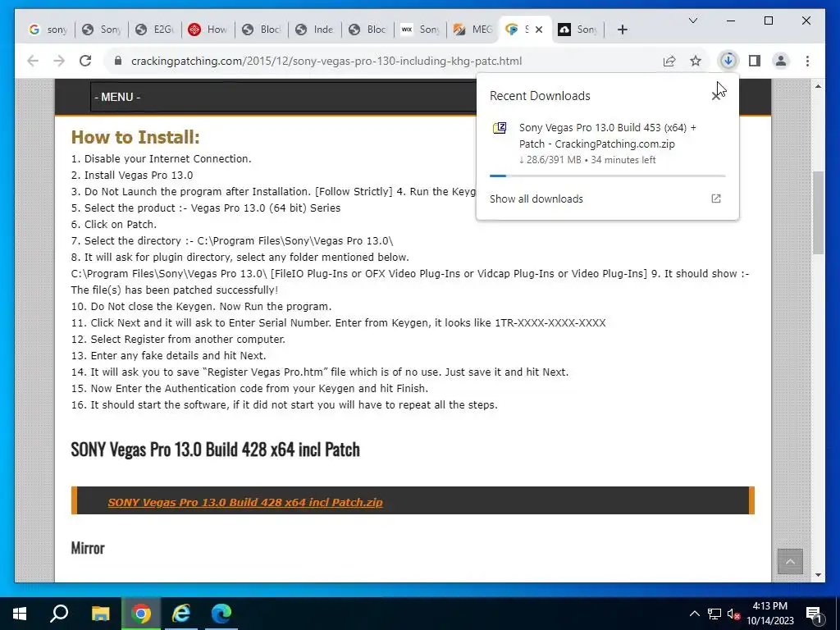The height and width of the screenshot is (630, 840).
Task: Open Windows taskbar search
Action: coord(59,614)
